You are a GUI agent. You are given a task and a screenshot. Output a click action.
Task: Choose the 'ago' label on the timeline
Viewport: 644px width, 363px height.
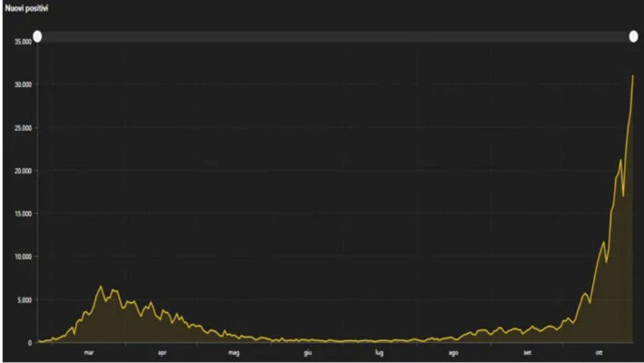point(453,352)
